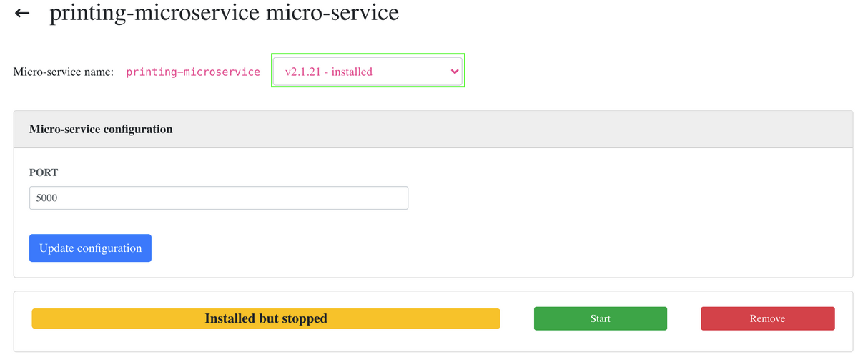This screenshot has width=868, height=360.
Task: Click the Micro-service name: label
Action: [x=64, y=72]
